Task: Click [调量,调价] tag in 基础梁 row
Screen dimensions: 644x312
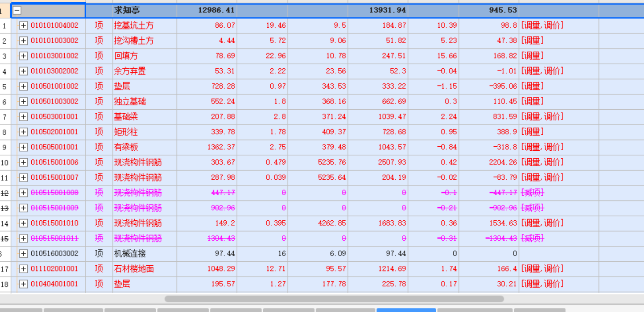Action: [542, 117]
